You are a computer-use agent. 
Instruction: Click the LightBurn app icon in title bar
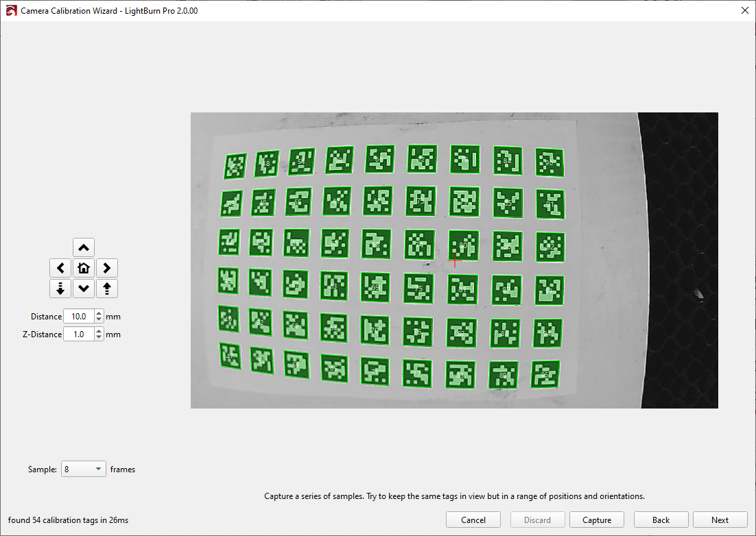pyautogui.click(x=11, y=11)
